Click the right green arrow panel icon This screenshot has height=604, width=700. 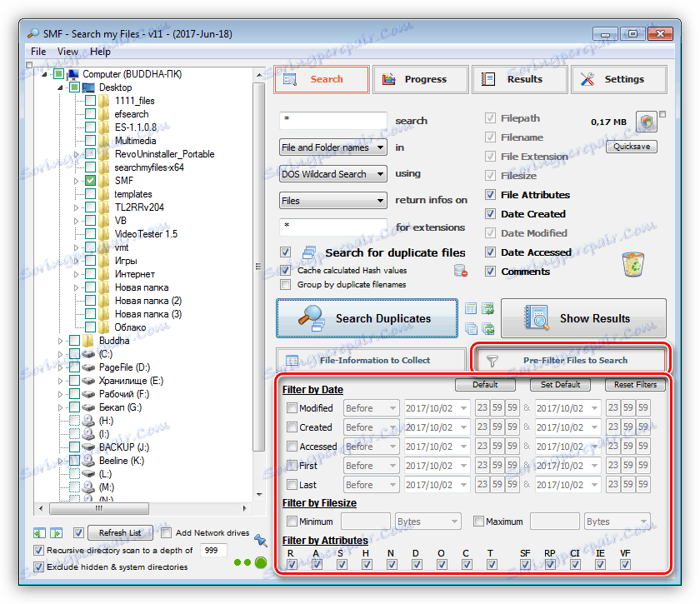[x=56, y=532]
